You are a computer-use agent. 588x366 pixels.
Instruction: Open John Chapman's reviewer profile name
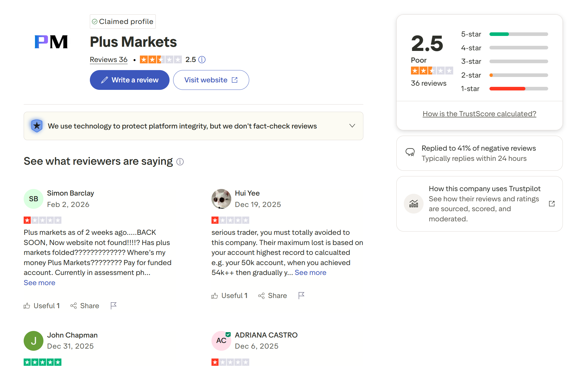coord(72,335)
